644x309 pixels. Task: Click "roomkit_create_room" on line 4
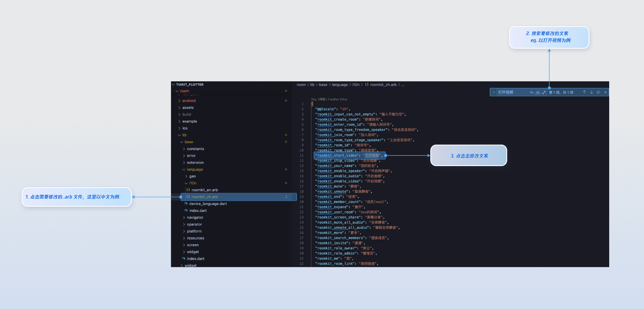[x=337, y=120]
